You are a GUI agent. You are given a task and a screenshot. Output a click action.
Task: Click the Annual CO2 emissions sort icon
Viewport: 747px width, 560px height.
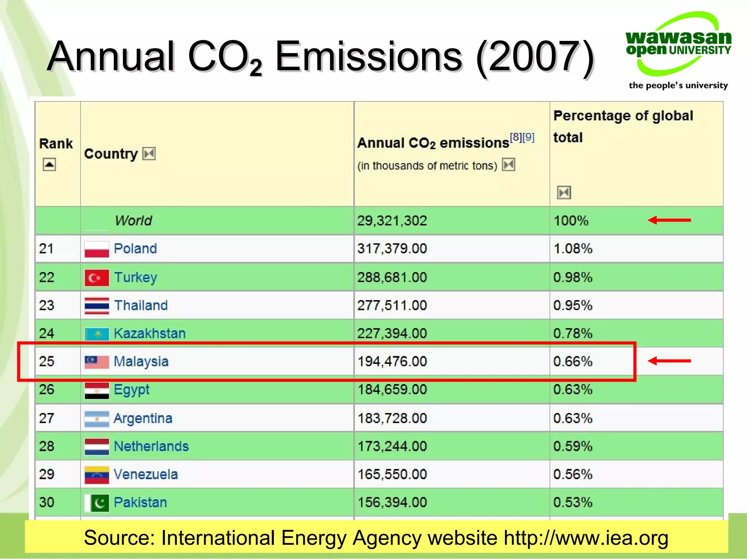(x=509, y=165)
